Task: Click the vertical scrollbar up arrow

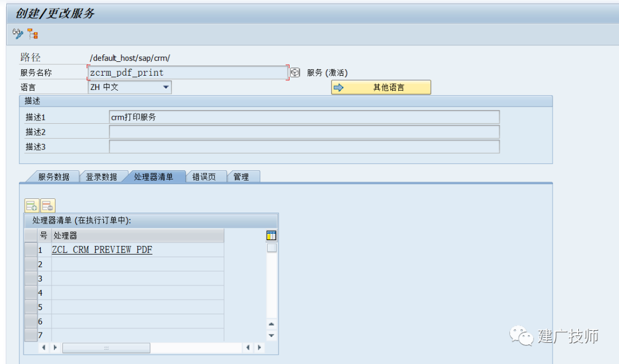Action: pos(272,324)
